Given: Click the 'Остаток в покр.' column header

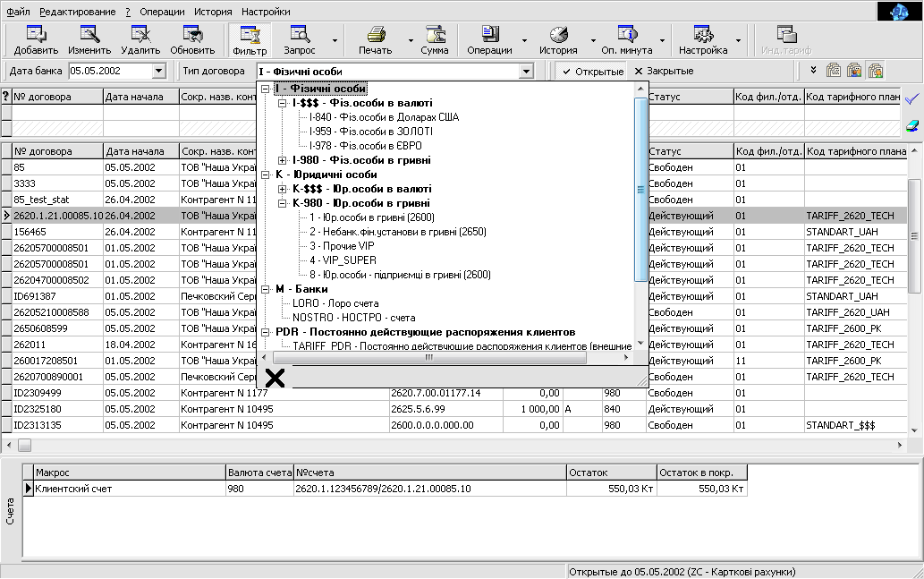Looking at the screenshot, I should 702,473.
